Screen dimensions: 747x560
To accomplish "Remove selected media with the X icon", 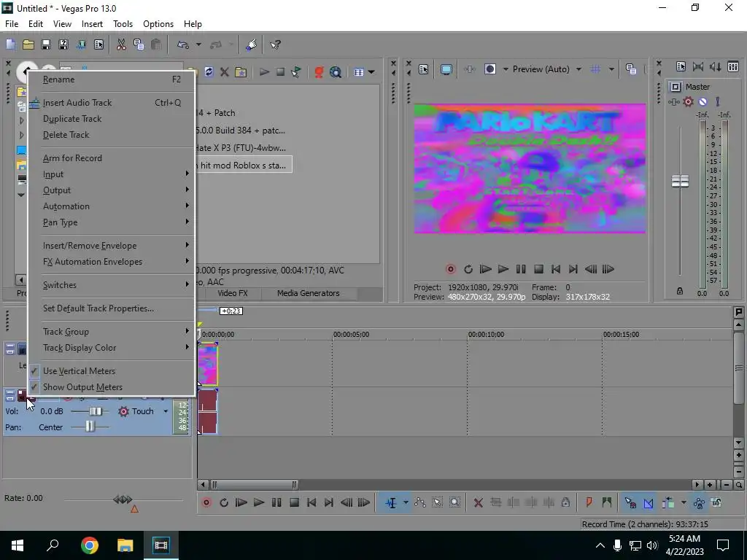I will pos(225,72).
